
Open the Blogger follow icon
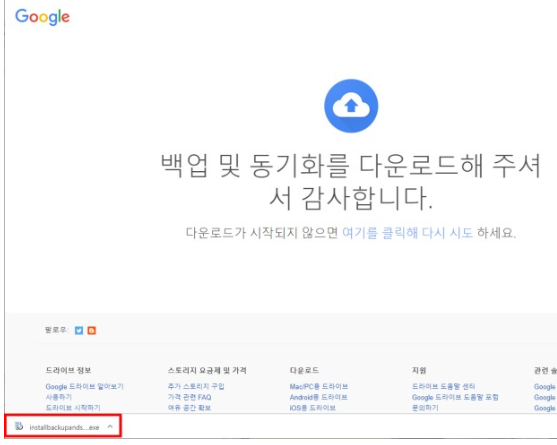(x=92, y=331)
